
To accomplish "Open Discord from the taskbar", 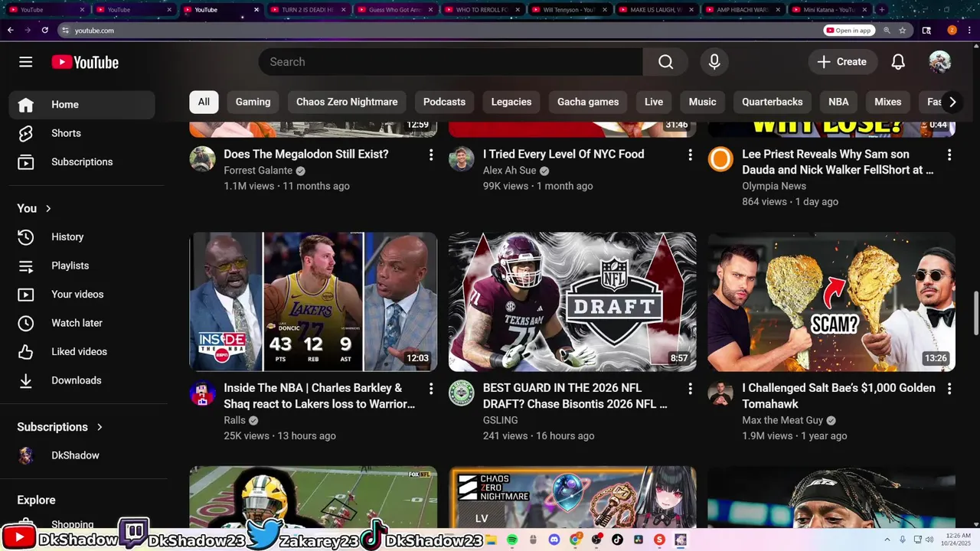I will tap(554, 540).
